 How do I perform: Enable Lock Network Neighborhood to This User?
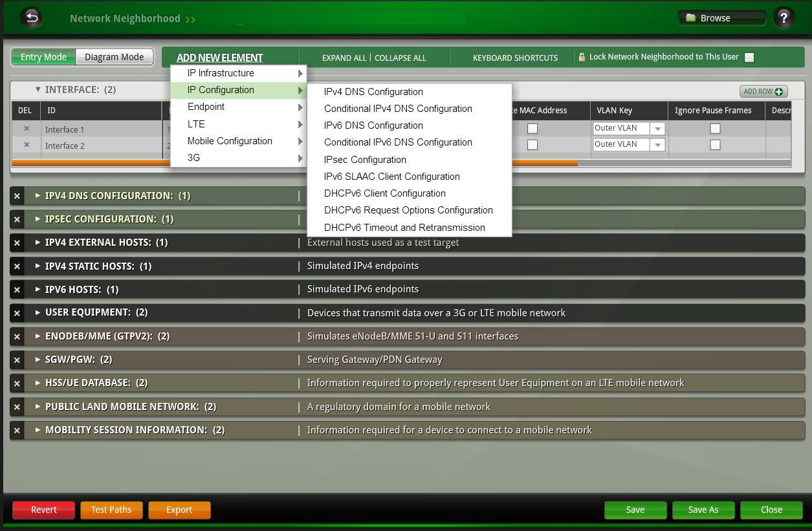point(749,58)
